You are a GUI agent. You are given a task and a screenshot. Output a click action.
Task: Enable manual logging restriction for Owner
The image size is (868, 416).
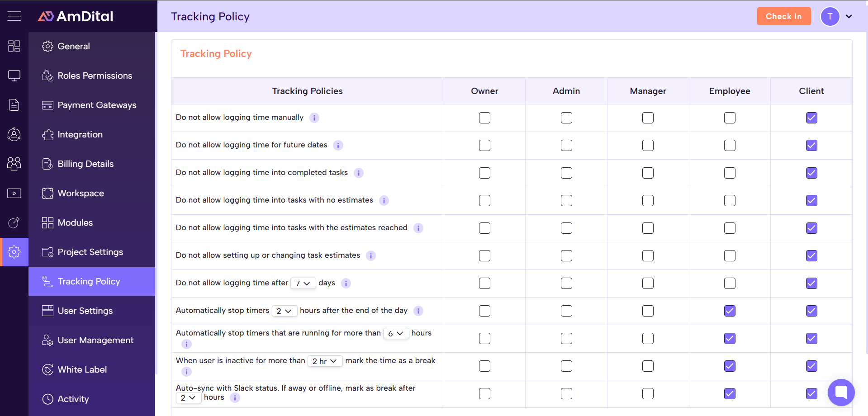(484, 118)
